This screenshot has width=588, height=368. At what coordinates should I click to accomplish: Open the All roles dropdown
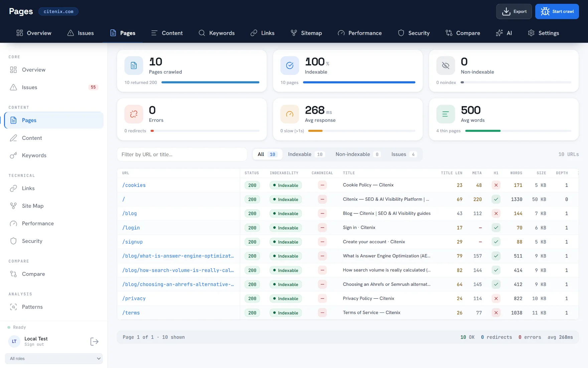54,358
